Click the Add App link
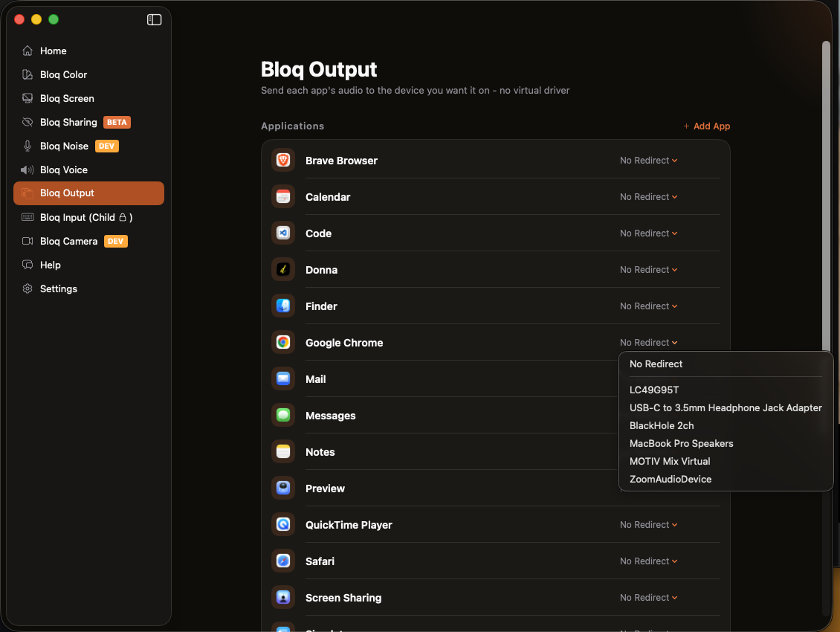 click(x=706, y=126)
